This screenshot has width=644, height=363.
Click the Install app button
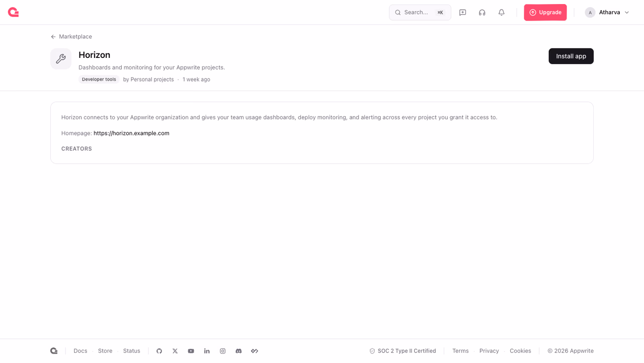coord(571,56)
